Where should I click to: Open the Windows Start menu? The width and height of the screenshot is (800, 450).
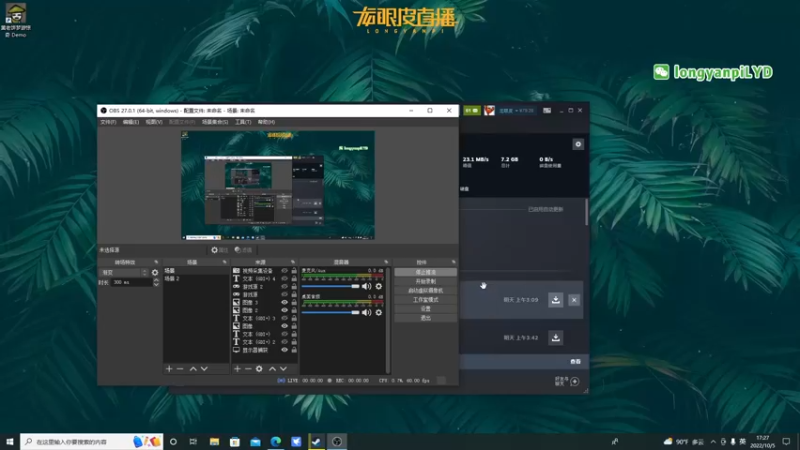(10, 441)
